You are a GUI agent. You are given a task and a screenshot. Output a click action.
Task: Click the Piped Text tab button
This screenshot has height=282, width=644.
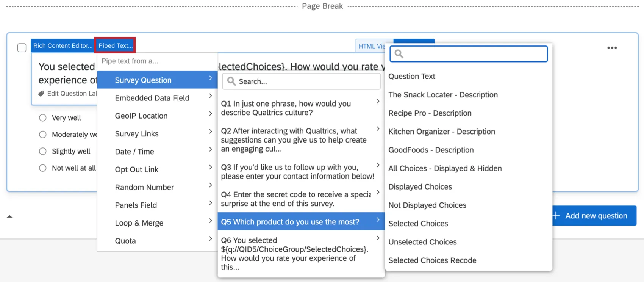coord(115,45)
